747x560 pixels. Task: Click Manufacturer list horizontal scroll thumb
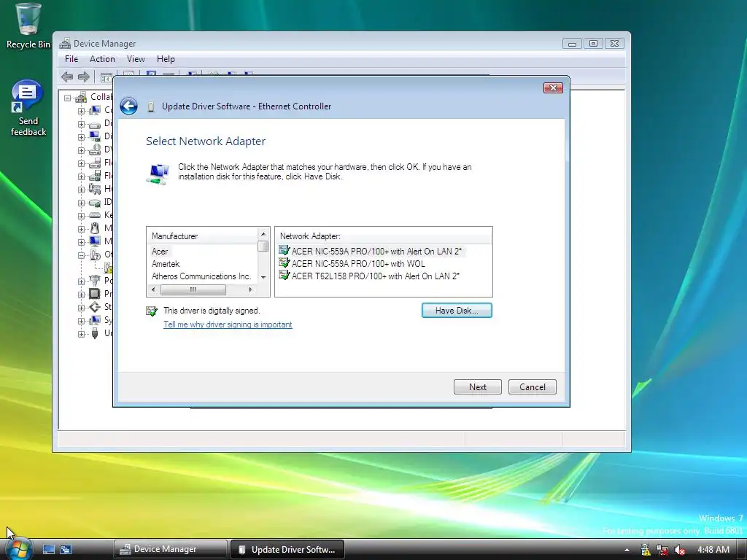(193, 289)
